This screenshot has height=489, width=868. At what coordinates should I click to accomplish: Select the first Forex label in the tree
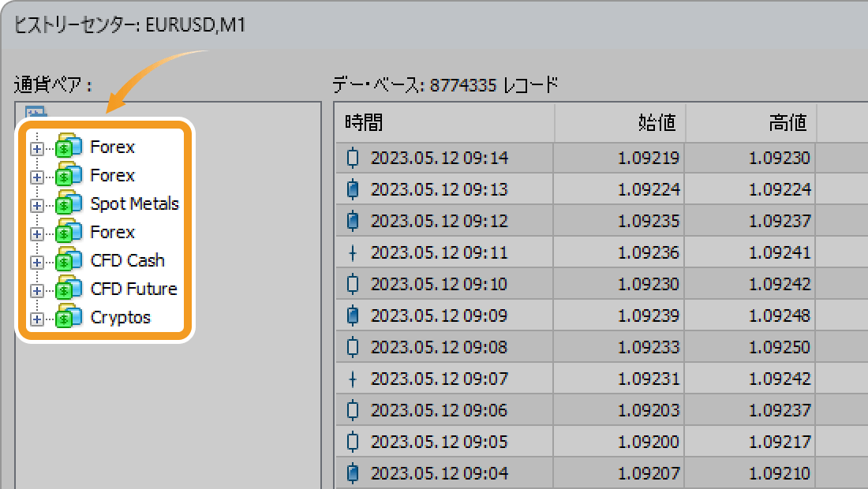(112, 147)
